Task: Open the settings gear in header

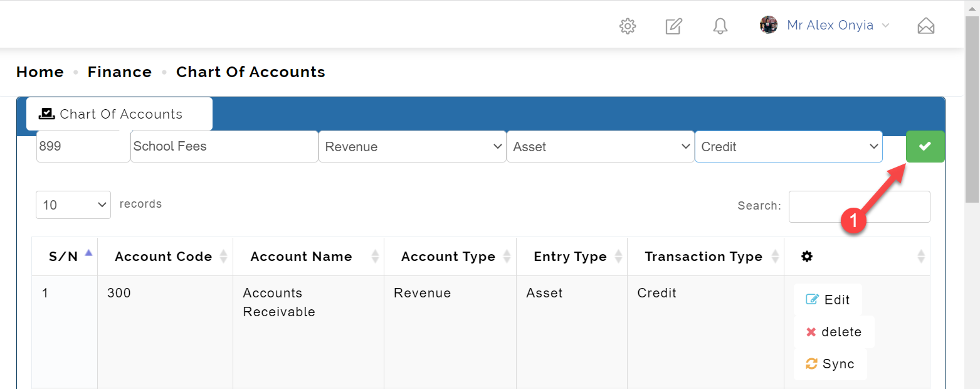Action: 628,26
